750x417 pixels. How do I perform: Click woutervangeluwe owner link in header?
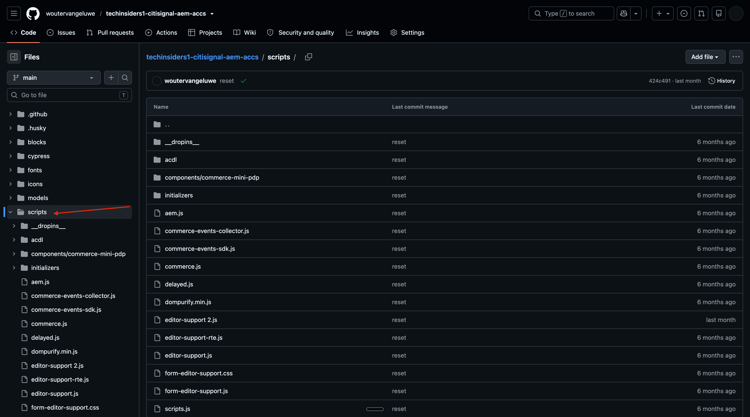(x=70, y=13)
